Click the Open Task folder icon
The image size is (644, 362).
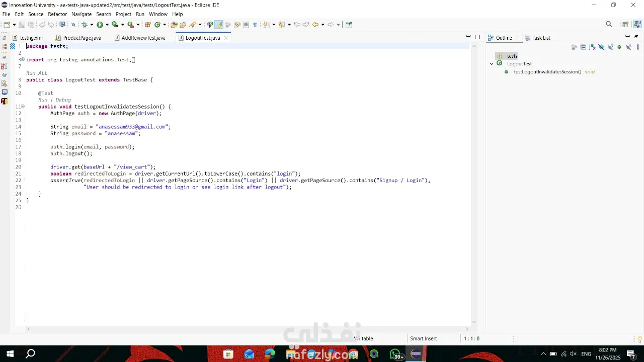pos(183,25)
